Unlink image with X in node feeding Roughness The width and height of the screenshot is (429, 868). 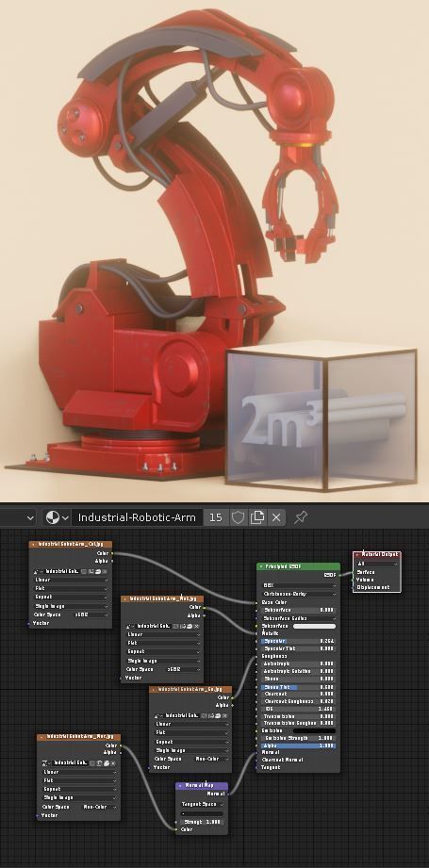coord(224,715)
